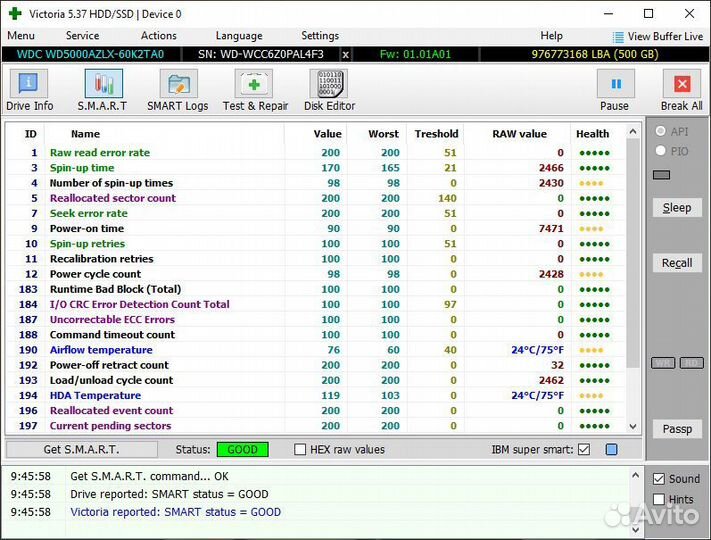
Task: Click the Health column header
Action: click(x=592, y=134)
